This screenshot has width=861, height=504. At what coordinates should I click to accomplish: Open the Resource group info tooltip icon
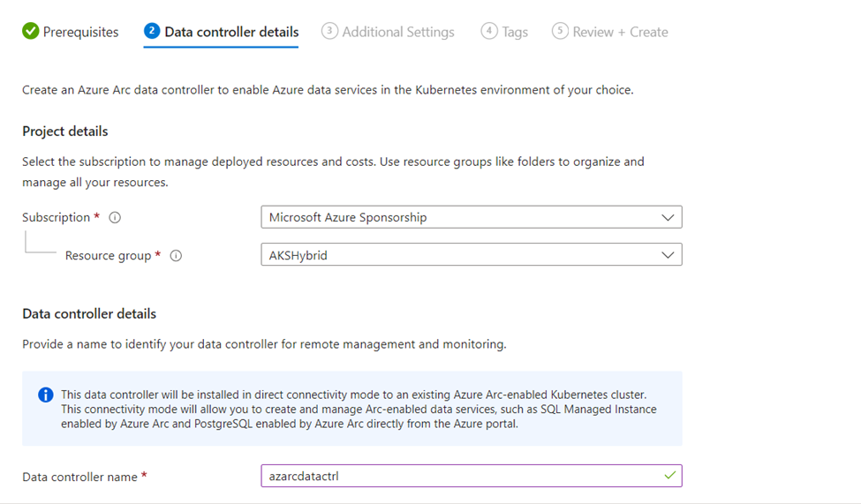(176, 255)
